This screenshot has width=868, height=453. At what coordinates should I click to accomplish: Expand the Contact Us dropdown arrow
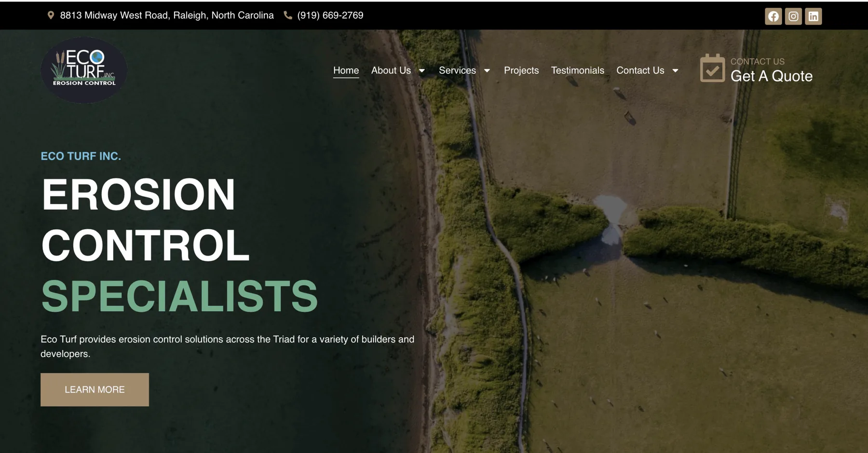[x=675, y=71]
